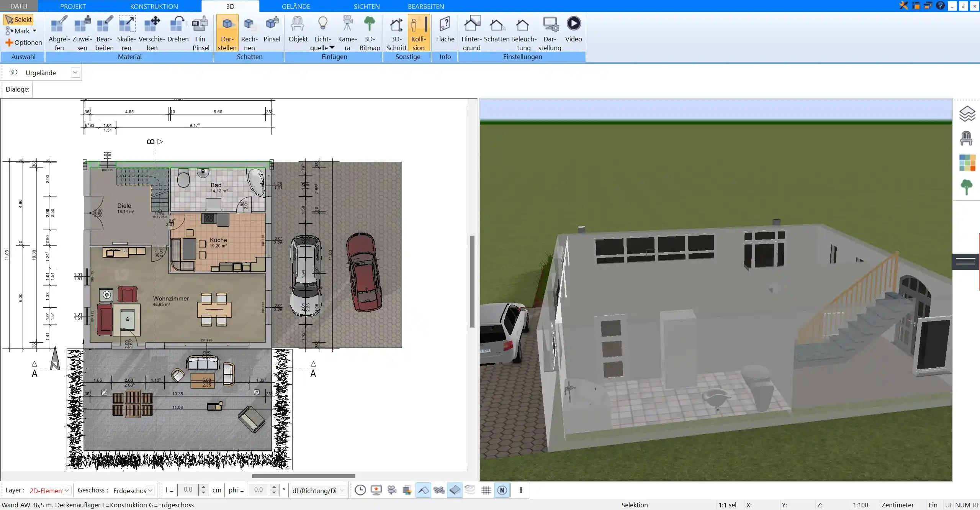Select the Verschieben material move tool
The width and height of the screenshot is (980, 510).
[x=152, y=33]
